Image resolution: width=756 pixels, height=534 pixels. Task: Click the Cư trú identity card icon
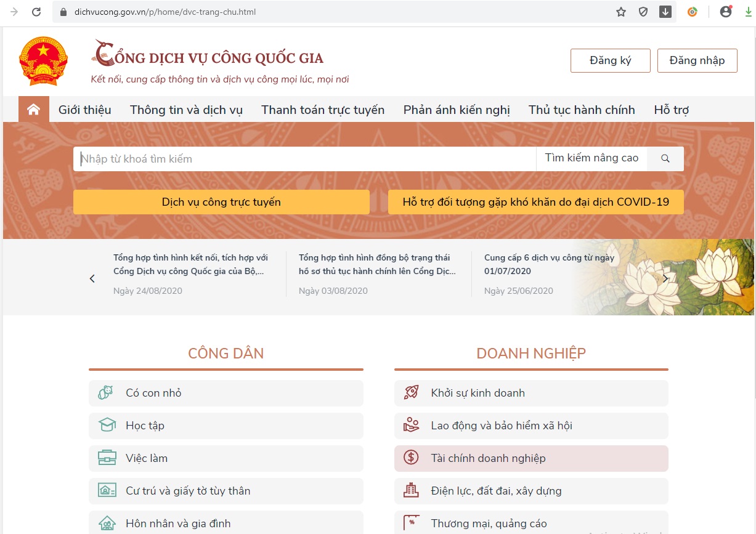tap(107, 491)
